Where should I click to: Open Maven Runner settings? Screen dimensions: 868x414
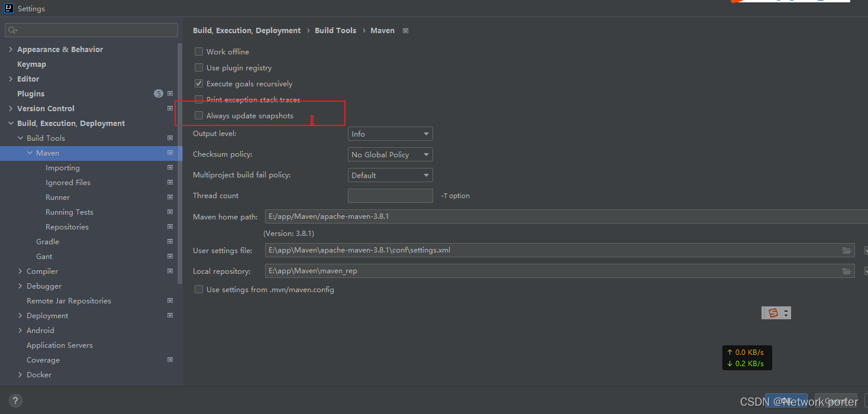tap(57, 198)
